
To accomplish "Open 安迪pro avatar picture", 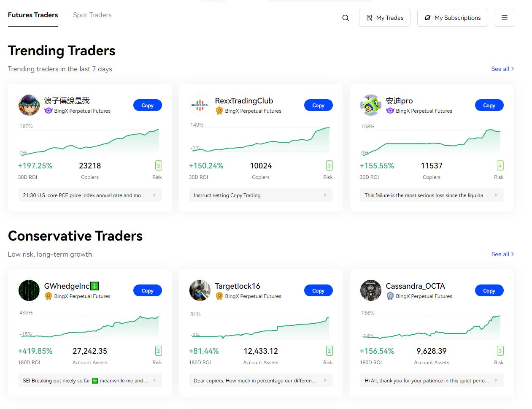I will coord(371,105).
